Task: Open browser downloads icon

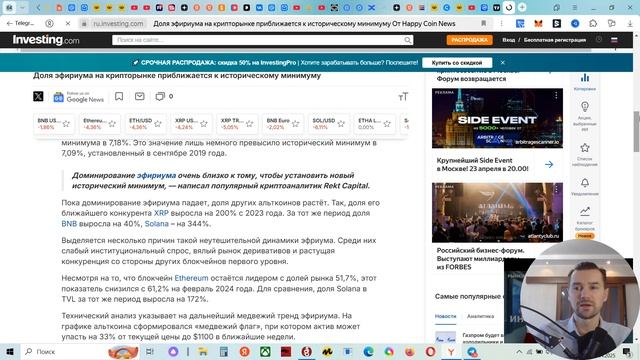Action: tap(630, 24)
